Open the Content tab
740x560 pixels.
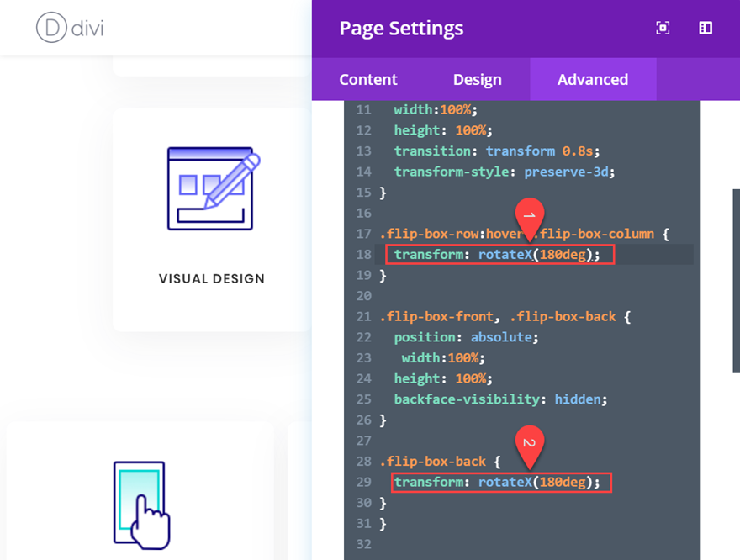point(368,79)
